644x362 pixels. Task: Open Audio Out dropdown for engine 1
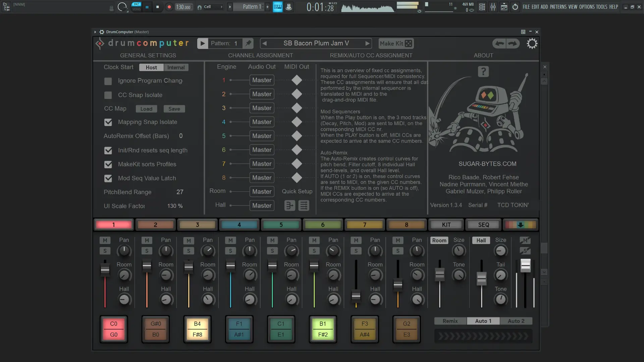(262, 80)
